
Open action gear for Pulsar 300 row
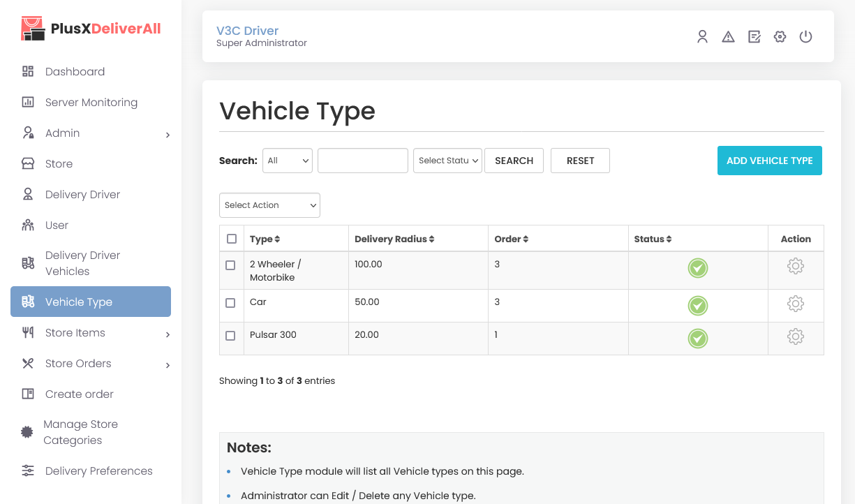coord(796,336)
